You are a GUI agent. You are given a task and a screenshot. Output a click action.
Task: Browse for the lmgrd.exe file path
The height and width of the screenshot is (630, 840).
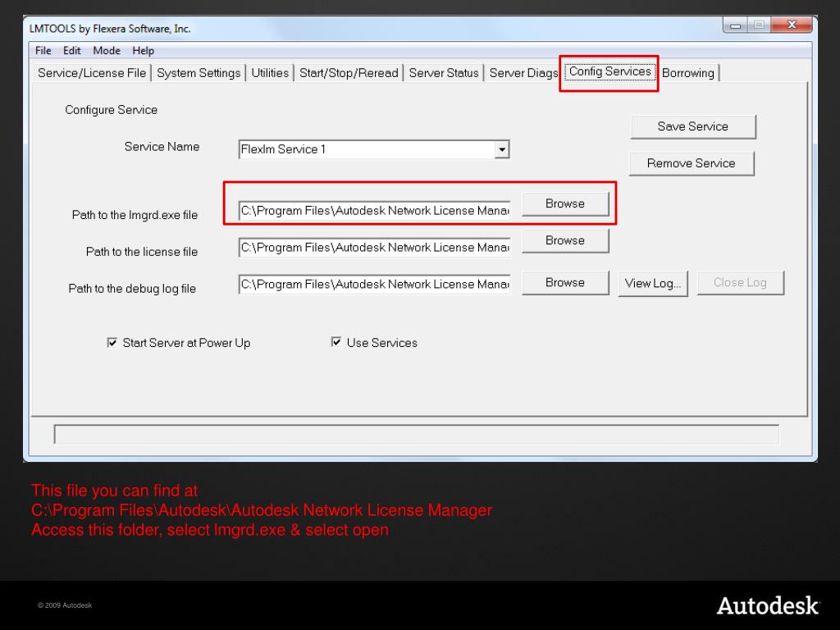coord(565,203)
